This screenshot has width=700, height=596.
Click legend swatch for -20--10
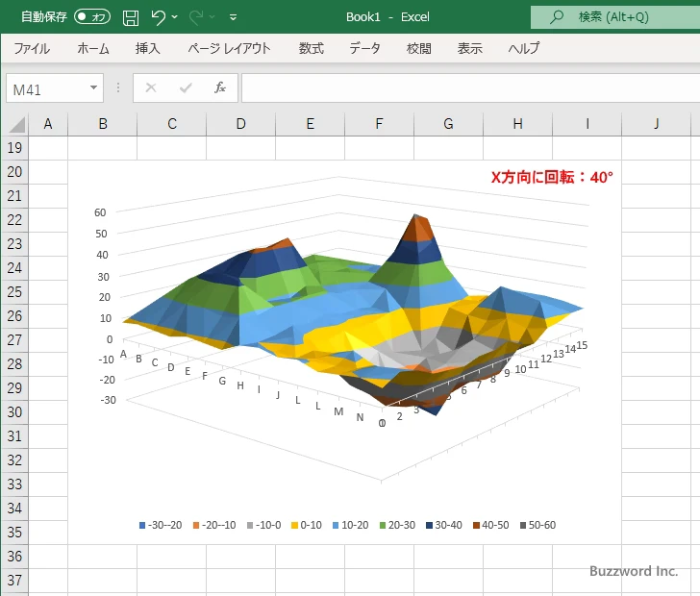tap(196, 526)
